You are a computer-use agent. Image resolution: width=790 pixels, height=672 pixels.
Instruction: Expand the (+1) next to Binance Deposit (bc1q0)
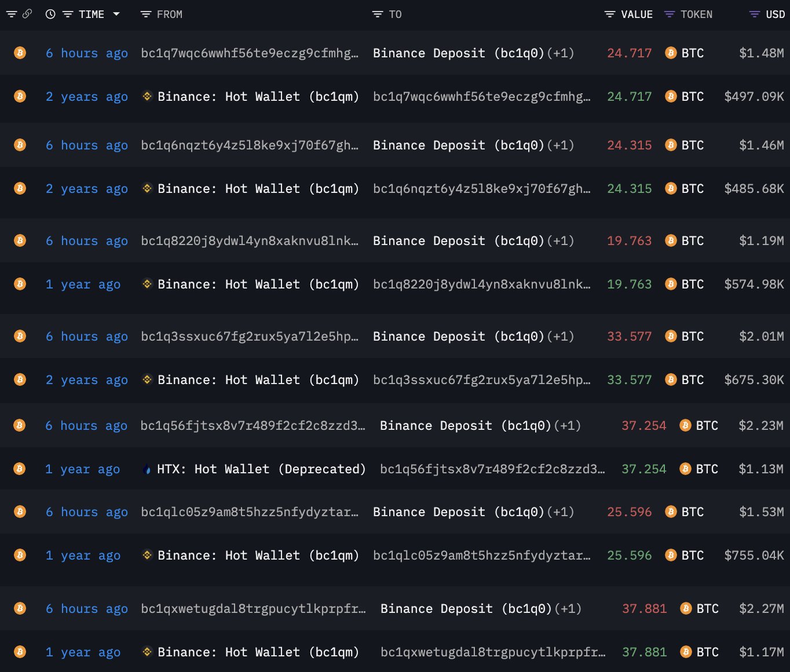click(560, 53)
